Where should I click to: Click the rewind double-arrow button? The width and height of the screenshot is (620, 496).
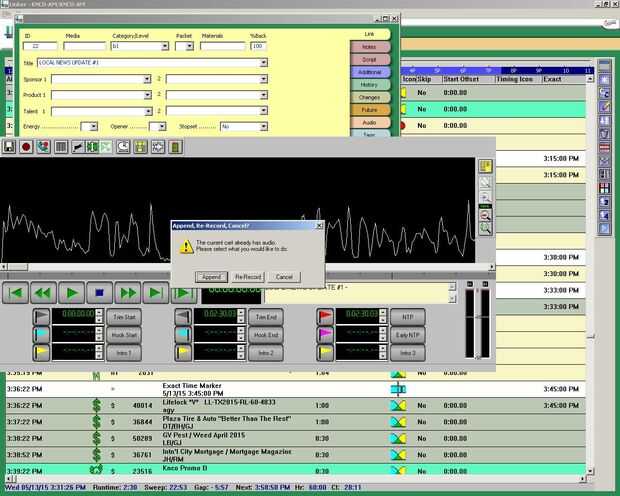[x=42, y=293]
